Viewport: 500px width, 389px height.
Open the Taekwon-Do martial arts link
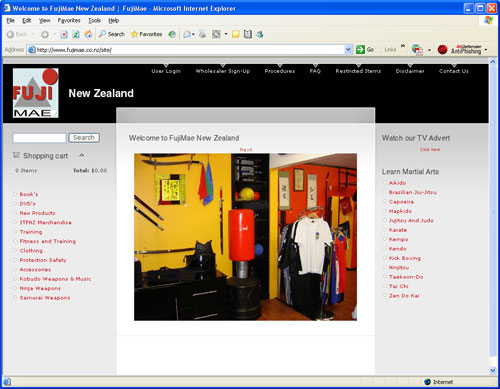[x=406, y=277]
